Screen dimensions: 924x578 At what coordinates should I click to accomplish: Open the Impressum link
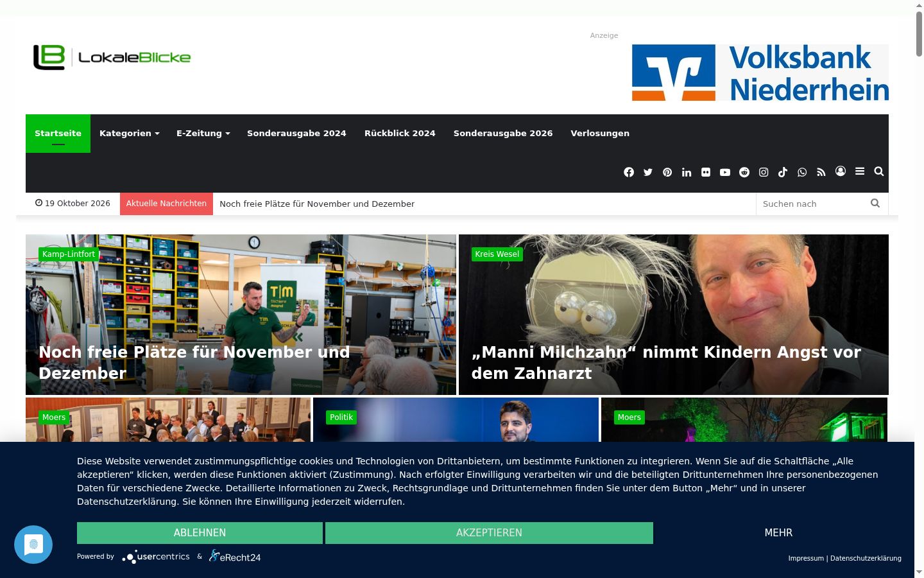(x=806, y=559)
